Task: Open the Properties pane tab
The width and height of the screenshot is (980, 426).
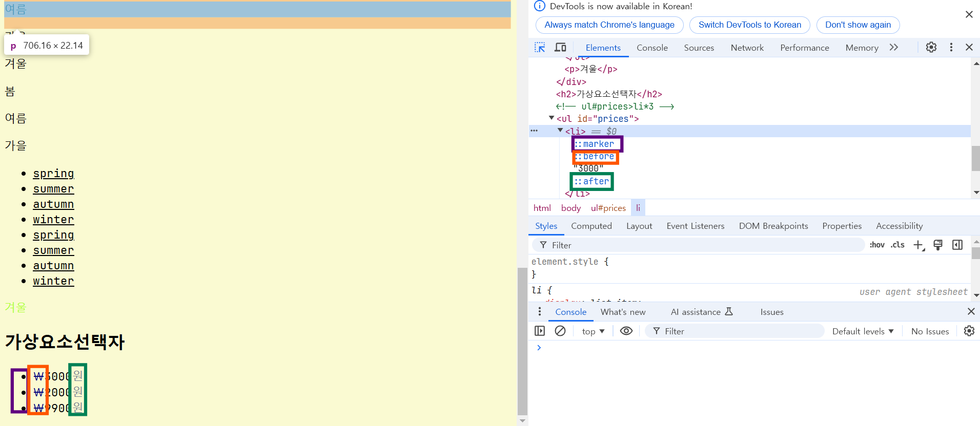Action: click(x=842, y=226)
